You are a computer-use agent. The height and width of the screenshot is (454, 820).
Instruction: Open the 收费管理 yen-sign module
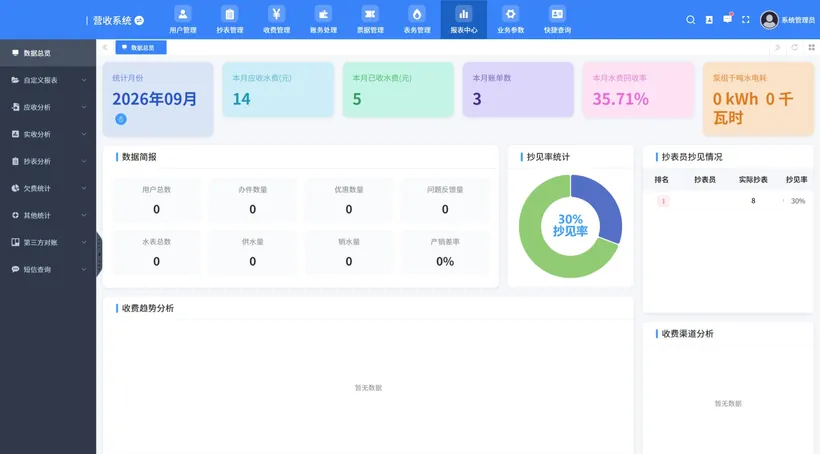tap(276, 20)
